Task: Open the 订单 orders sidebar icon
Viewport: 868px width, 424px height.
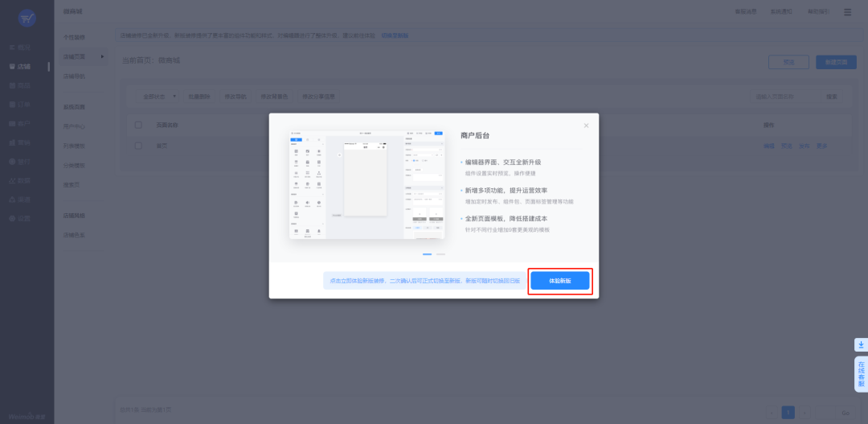Action: [x=12, y=105]
